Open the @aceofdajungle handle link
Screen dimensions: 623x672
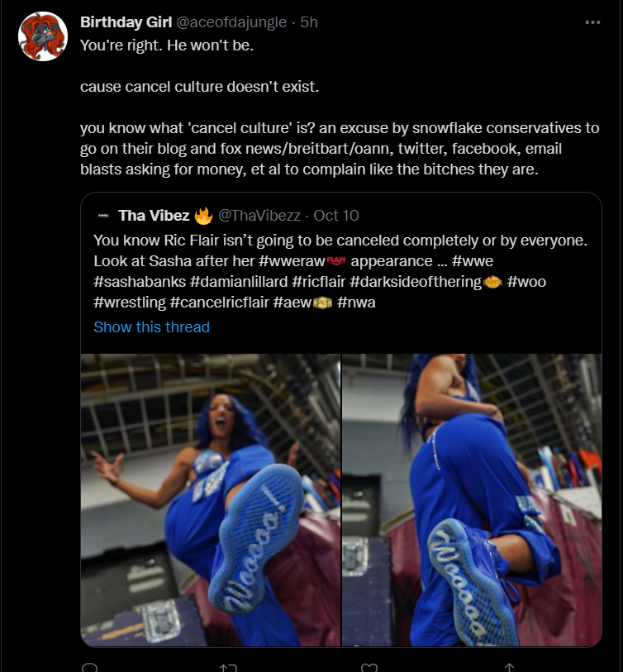coord(231,21)
